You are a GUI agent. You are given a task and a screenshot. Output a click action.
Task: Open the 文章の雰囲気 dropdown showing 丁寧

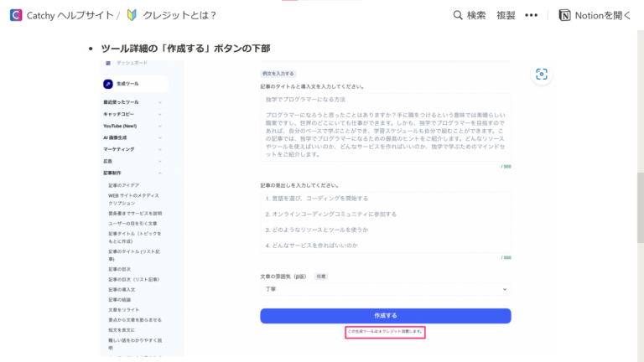pyautogui.click(x=385, y=289)
